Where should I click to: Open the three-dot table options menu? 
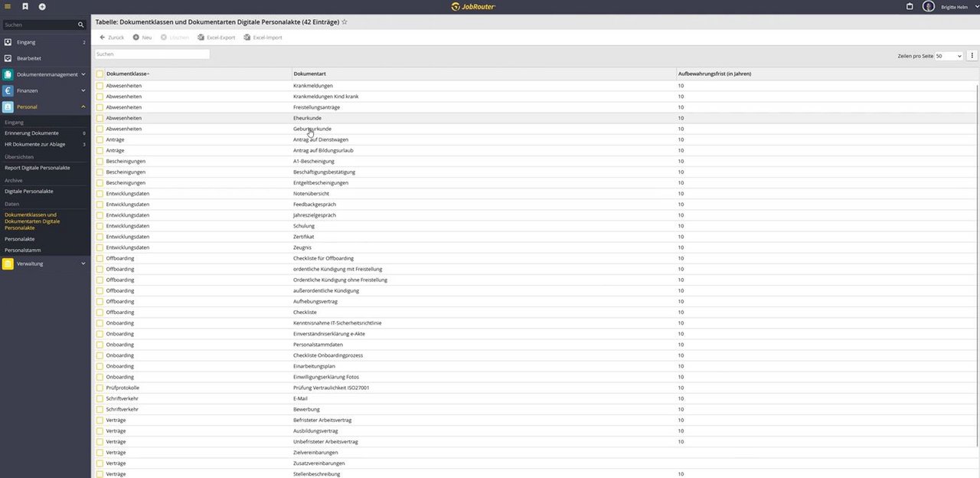pyautogui.click(x=972, y=56)
